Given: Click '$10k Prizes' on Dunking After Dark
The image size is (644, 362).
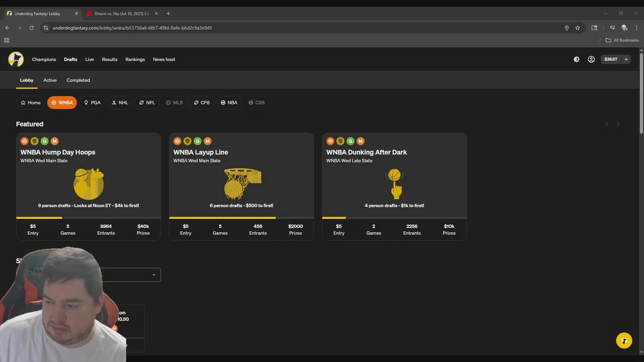Looking at the screenshot, I should pos(449,229).
